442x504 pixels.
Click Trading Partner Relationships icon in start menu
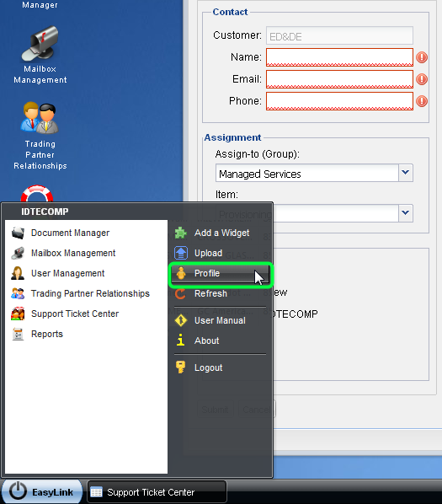pos(18,293)
